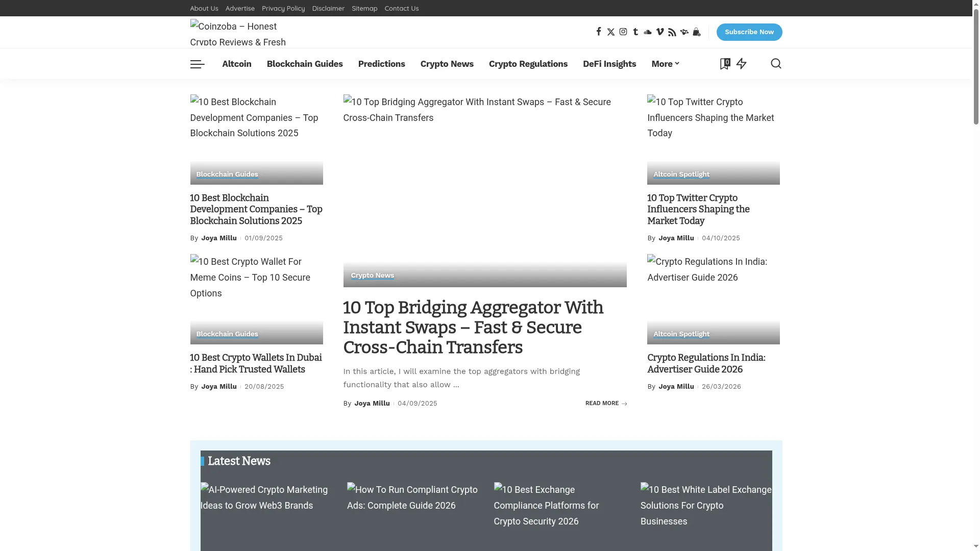This screenshot has width=980, height=551.
Task: Open the SoundCloud icon link
Action: point(648,32)
